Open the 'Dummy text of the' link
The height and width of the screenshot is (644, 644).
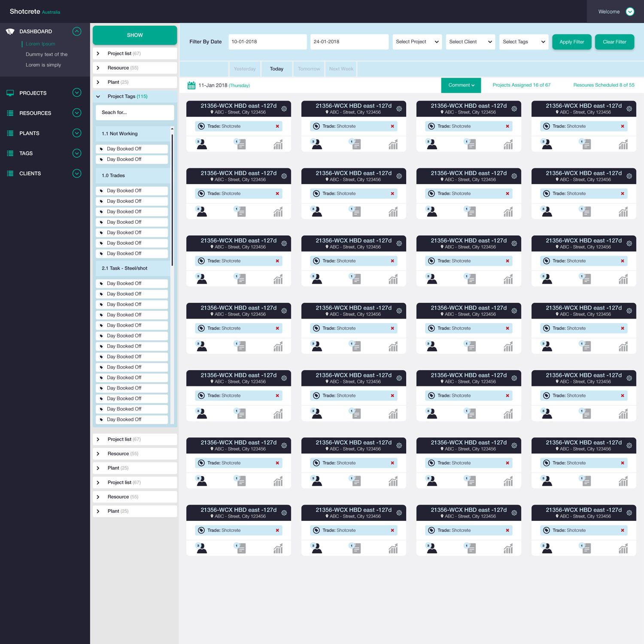click(x=46, y=55)
